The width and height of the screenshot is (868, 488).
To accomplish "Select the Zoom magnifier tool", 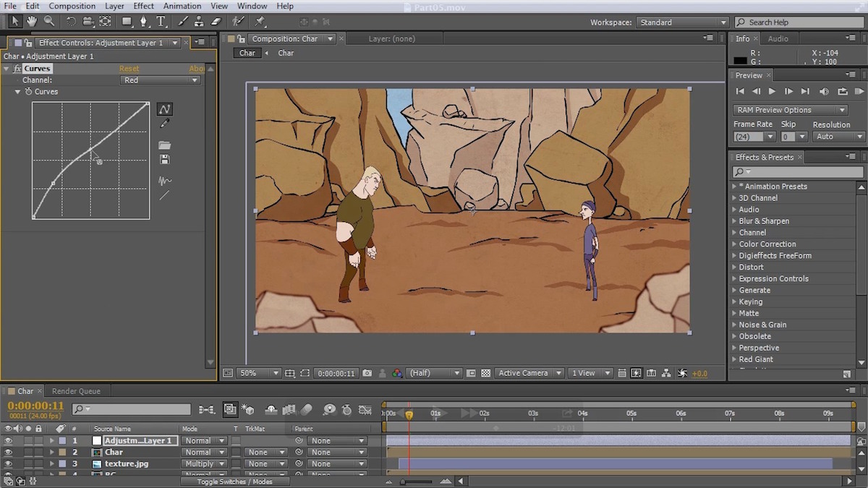I will tap(49, 22).
